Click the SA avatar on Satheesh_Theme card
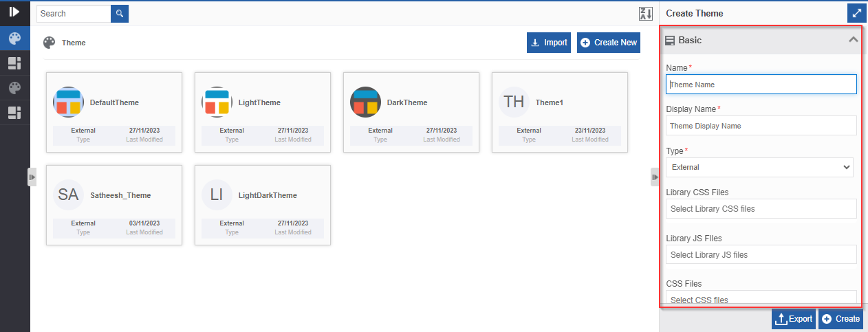Viewport: 868px width, 332px height. [x=68, y=195]
